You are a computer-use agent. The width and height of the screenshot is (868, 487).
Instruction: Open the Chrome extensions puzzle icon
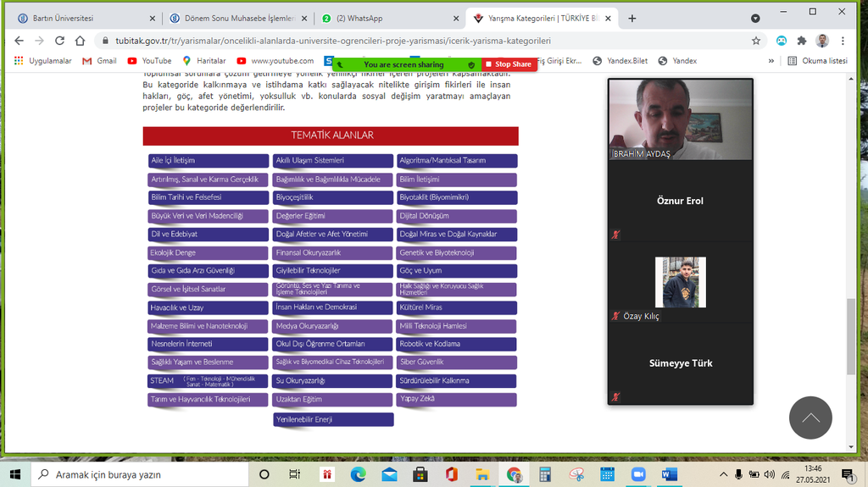click(x=801, y=41)
